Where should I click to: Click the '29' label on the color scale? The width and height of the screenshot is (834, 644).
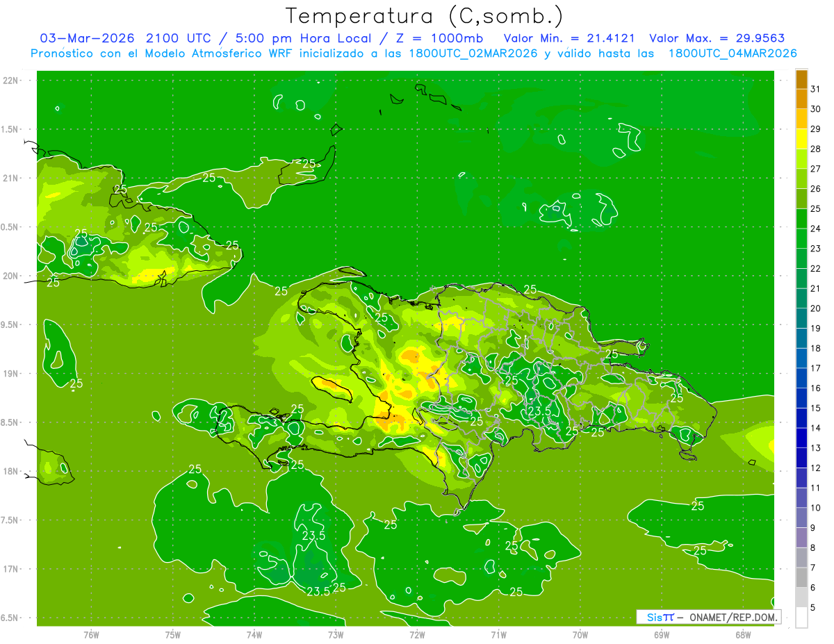pos(815,129)
